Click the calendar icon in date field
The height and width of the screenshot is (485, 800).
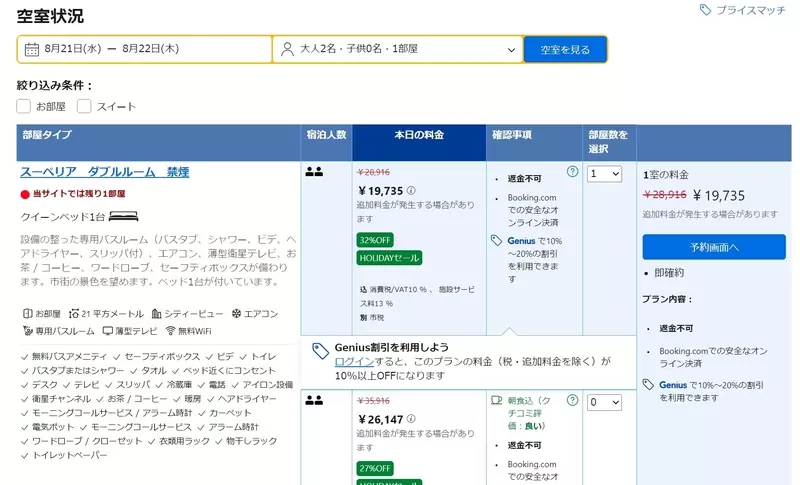32,49
